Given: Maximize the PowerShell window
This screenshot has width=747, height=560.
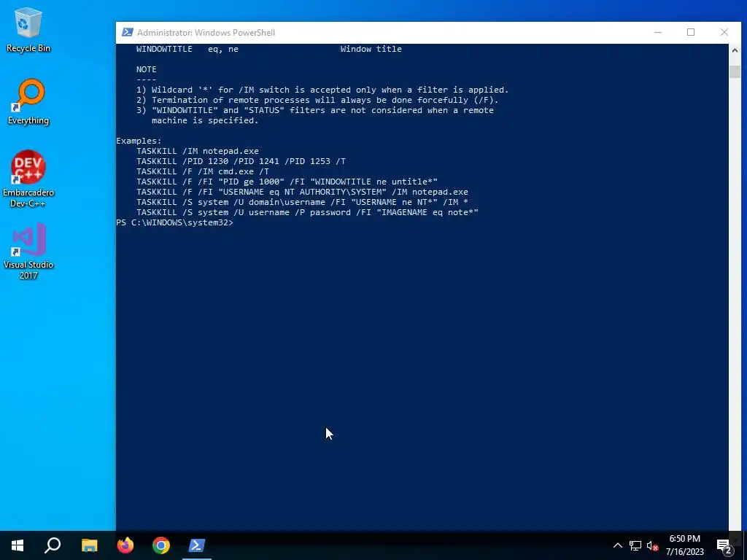Looking at the screenshot, I should tap(691, 32).
